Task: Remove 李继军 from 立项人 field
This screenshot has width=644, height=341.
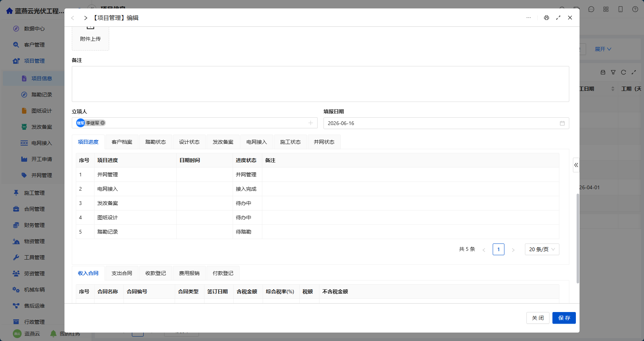Action: 103,123
